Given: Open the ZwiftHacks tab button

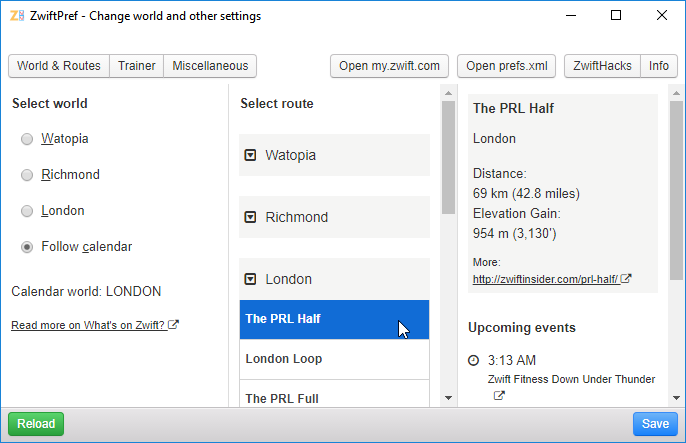Looking at the screenshot, I should click(602, 66).
